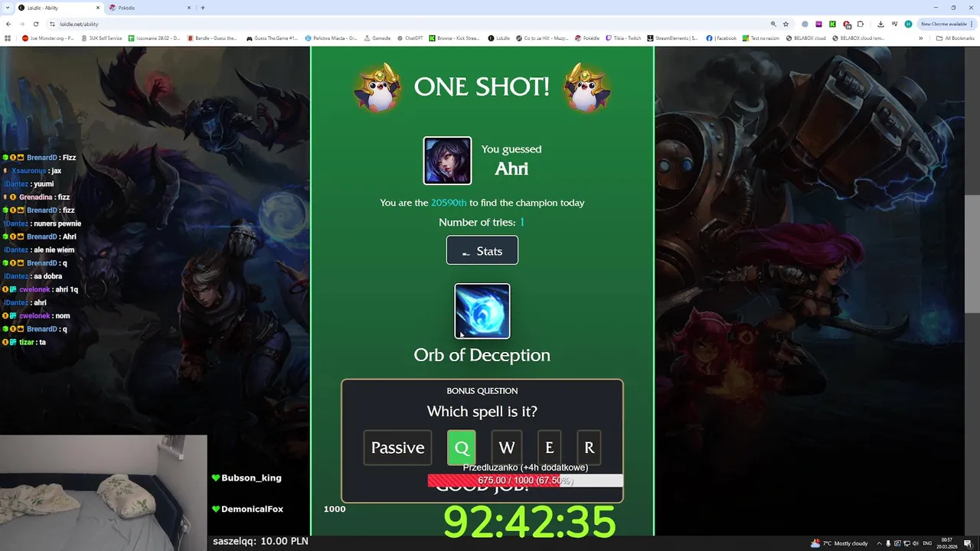Open the taskbar clock showing 00:57
The width and height of the screenshot is (980, 551).
(947, 543)
